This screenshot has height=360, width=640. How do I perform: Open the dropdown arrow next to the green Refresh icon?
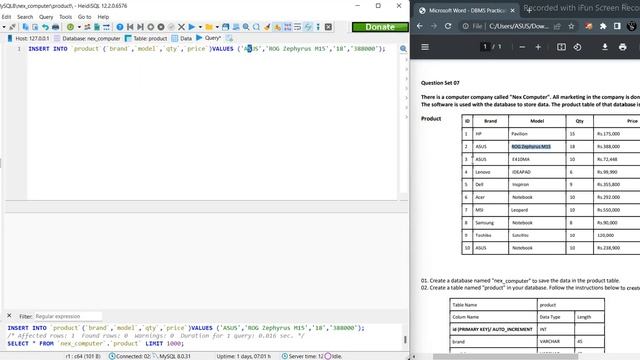click(x=79, y=27)
